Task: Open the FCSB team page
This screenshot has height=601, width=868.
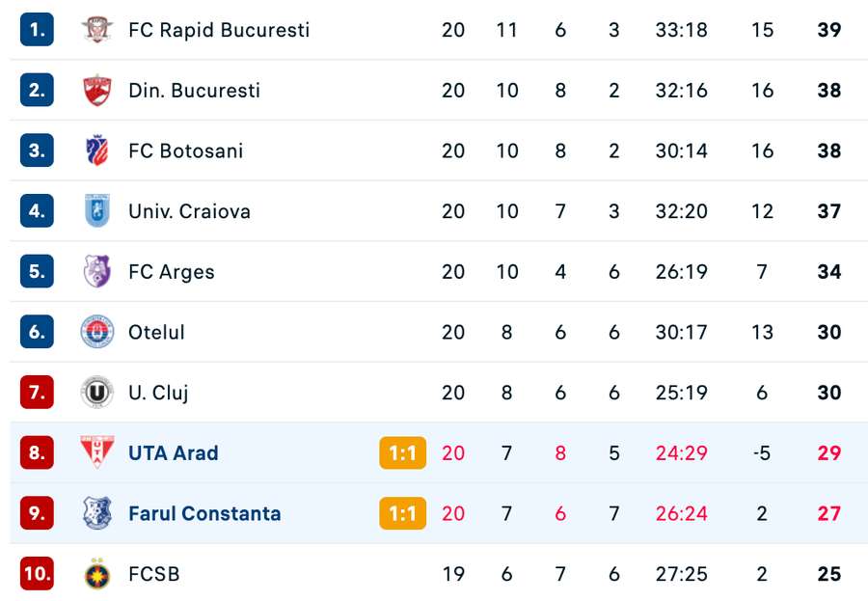Action: pyautogui.click(x=153, y=573)
